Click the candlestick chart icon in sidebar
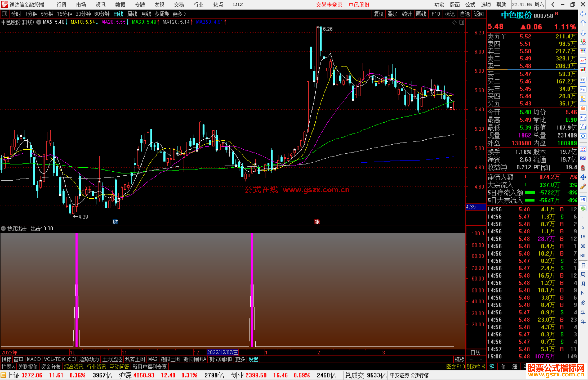The width and height of the screenshot is (588, 380). [583, 70]
